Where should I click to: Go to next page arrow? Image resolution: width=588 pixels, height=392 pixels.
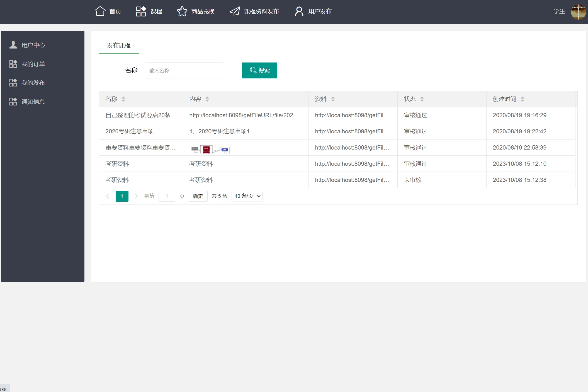(x=136, y=196)
